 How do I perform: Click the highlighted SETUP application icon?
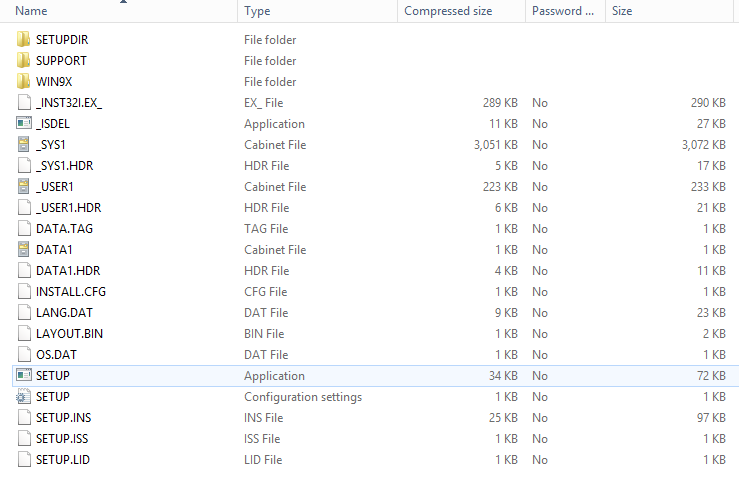(24, 376)
